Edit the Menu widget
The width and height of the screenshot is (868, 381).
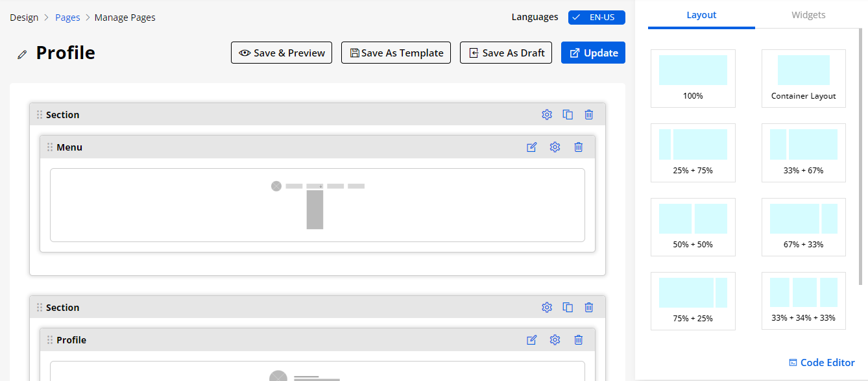coord(531,147)
